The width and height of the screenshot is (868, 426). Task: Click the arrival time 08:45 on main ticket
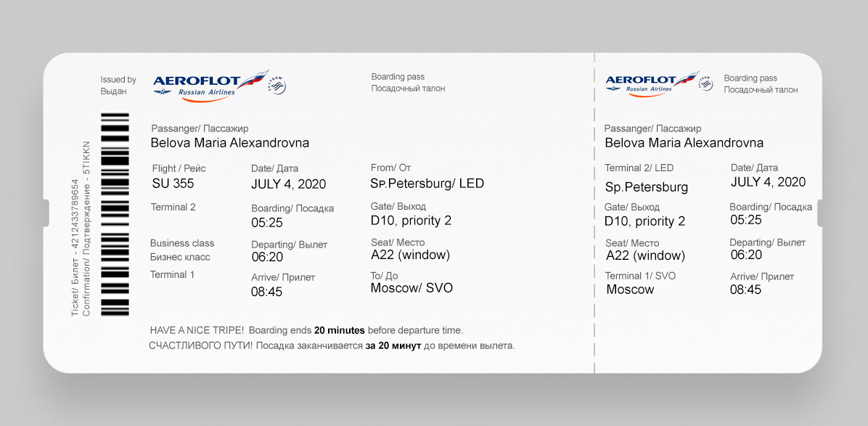(x=267, y=292)
